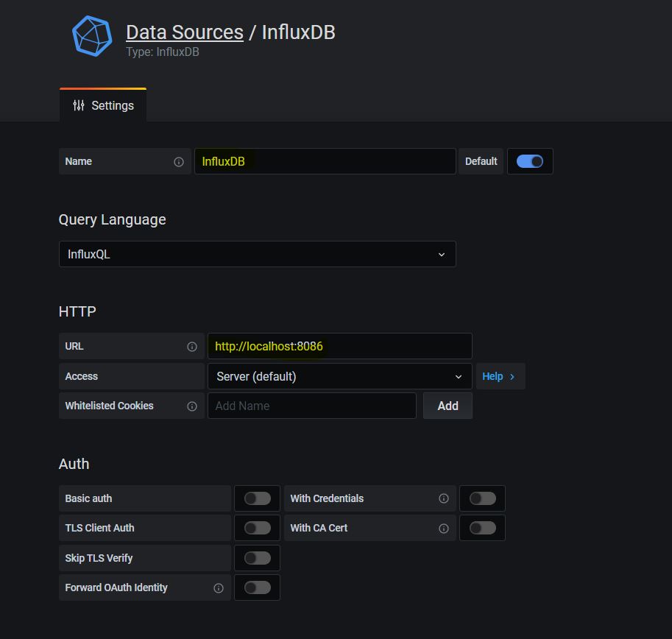Click the 'Type: InfluxDB' subtitle text
This screenshot has width=672, height=639.
(163, 52)
